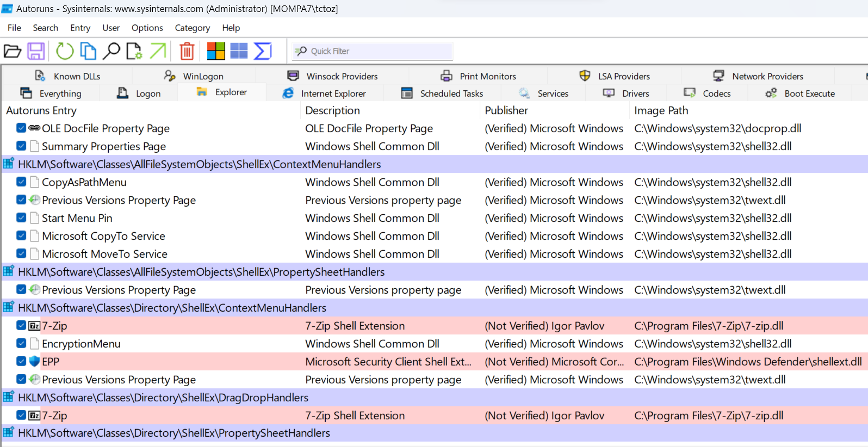Click the shield icon of EPP entry
The width and height of the screenshot is (868, 447).
(34, 361)
